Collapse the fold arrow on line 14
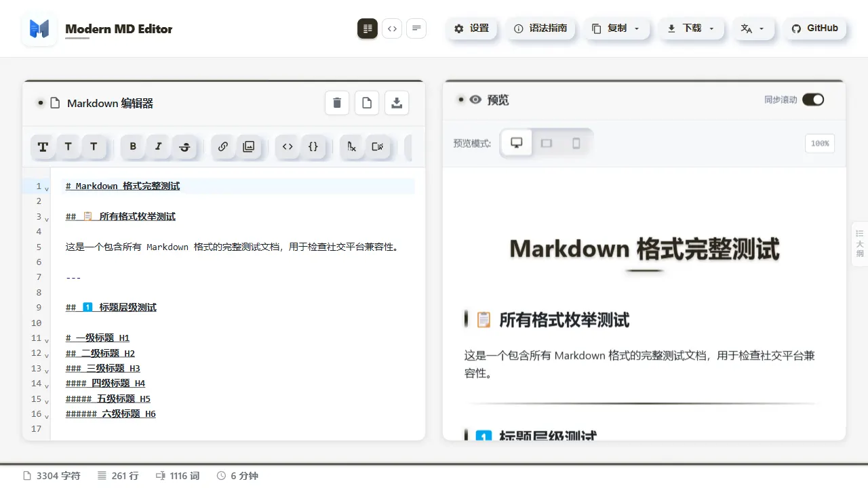Screen dimensions: 868x488 [47, 385]
